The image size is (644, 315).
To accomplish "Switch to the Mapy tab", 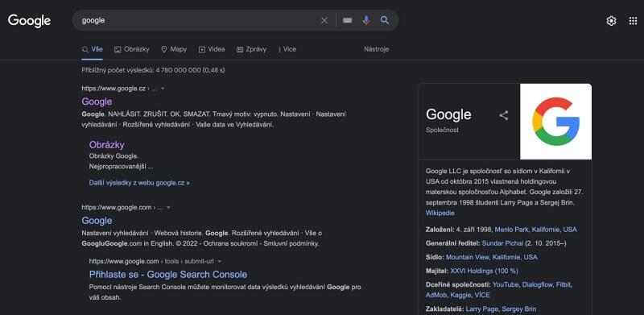I will coord(174,49).
